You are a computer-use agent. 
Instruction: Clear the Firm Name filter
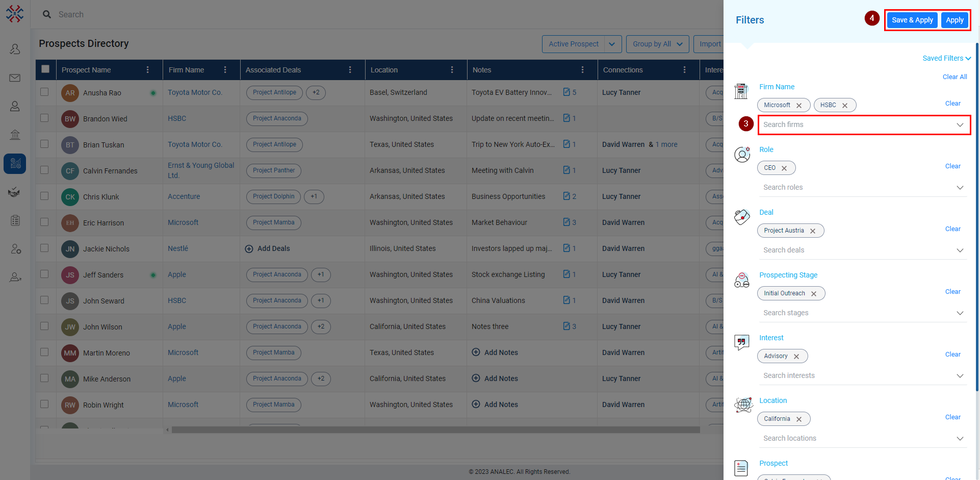click(x=952, y=104)
